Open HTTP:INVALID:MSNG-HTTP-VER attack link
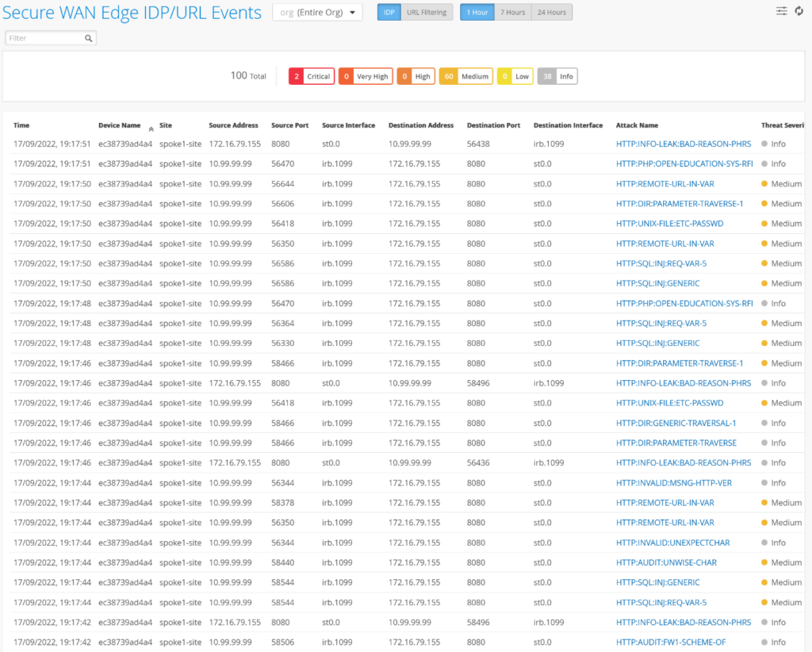 point(674,483)
